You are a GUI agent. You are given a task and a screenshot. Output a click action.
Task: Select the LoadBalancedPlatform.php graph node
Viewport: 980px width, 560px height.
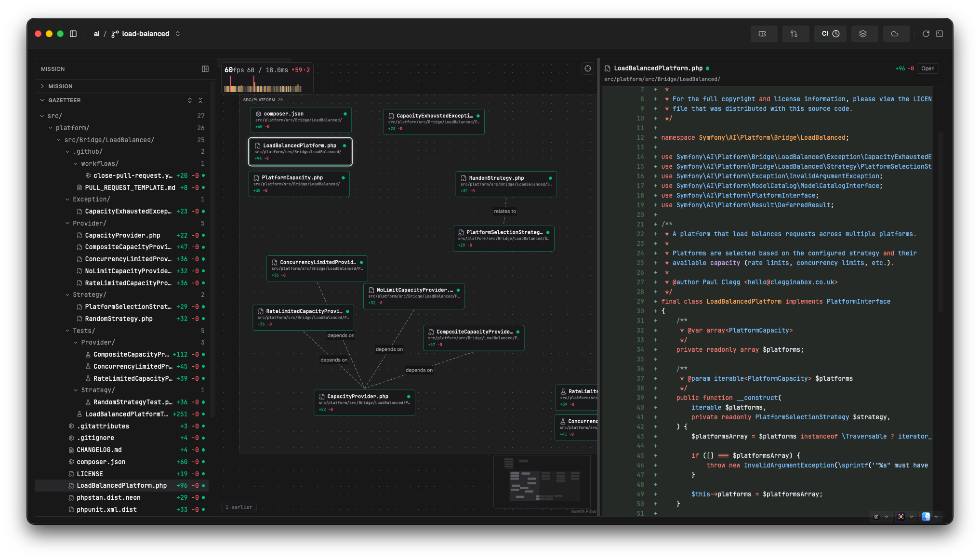(x=300, y=152)
